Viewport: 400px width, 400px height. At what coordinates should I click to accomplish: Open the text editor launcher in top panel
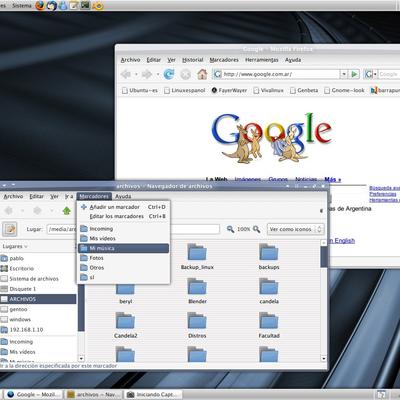pyautogui.click(x=74, y=5)
